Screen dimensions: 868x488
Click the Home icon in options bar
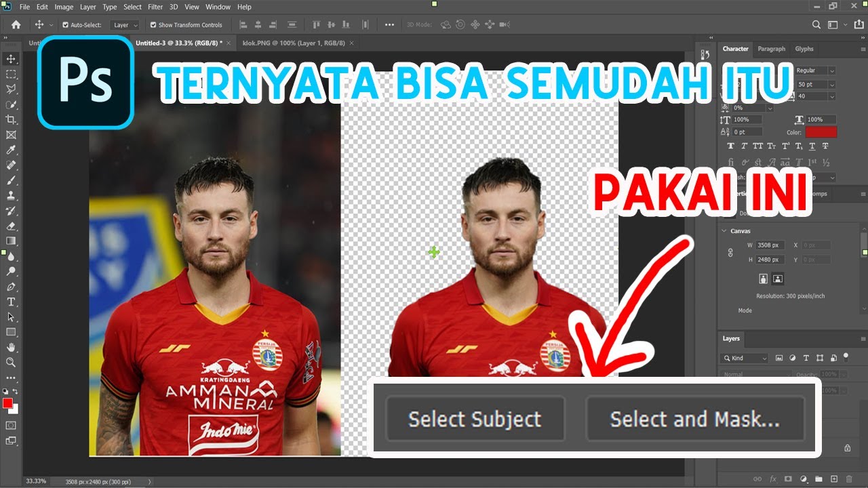[16, 24]
